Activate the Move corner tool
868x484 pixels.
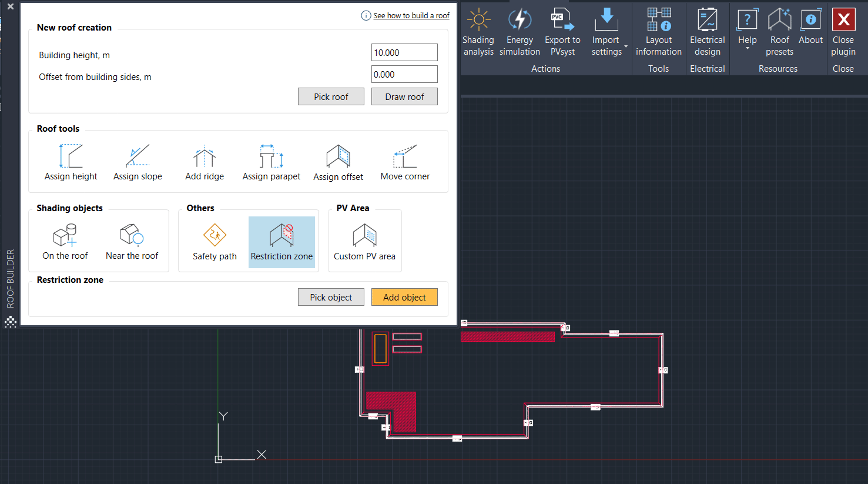[405, 162]
